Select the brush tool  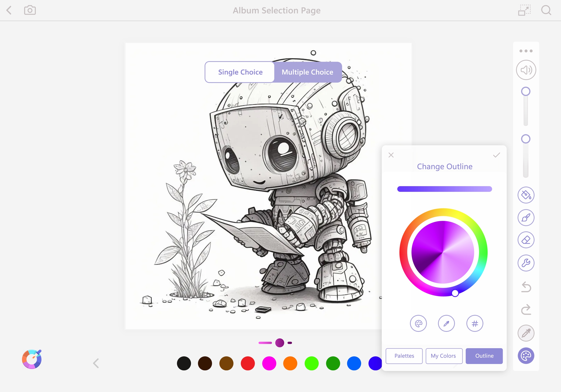(x=526, y=218)
